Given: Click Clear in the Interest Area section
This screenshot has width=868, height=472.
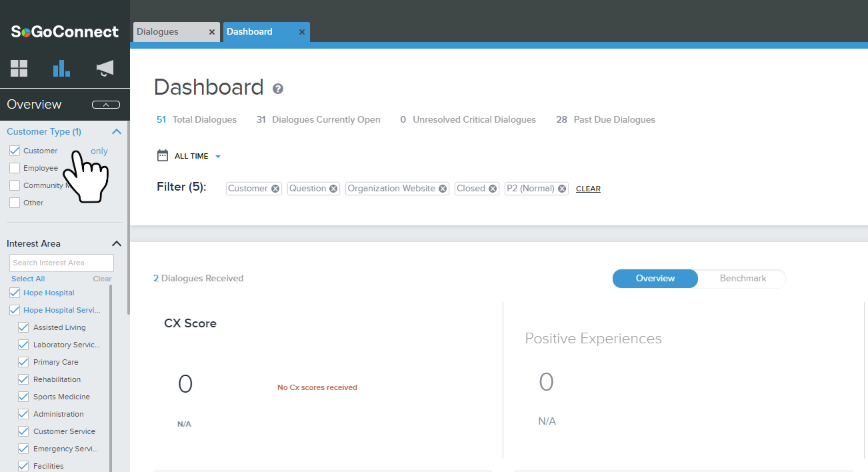Looking at the screenshot, I should click(x=102, y=279).
